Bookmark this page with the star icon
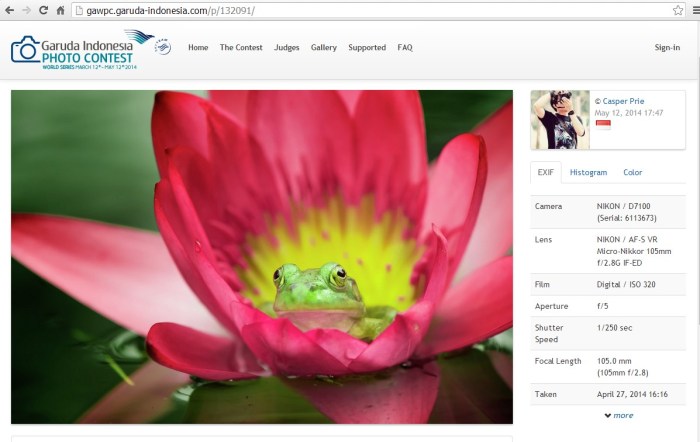The height and width of the screenshot is (442, 700). coord(678,10)
